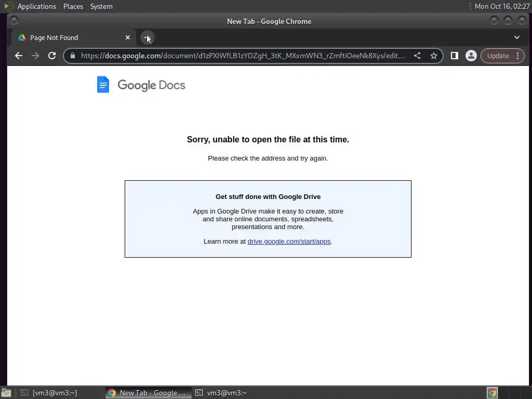Open the Places menu
This screenshot has height=399, width=532.
73,6
